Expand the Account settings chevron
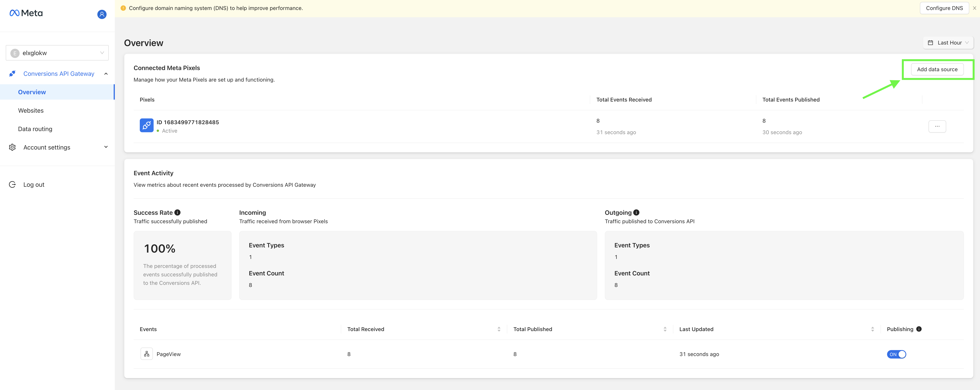Screen dimensions: 980x390 tap(106, 147)
